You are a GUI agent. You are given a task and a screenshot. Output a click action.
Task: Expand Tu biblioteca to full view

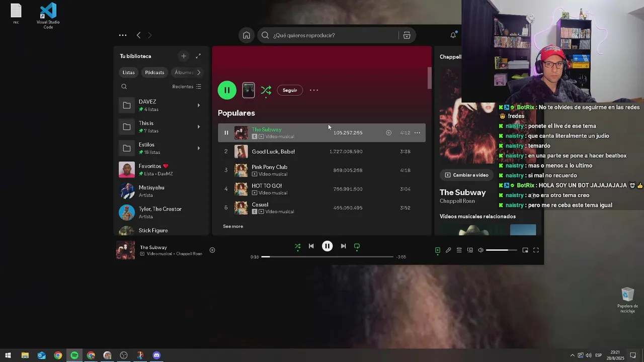[198, 56]
